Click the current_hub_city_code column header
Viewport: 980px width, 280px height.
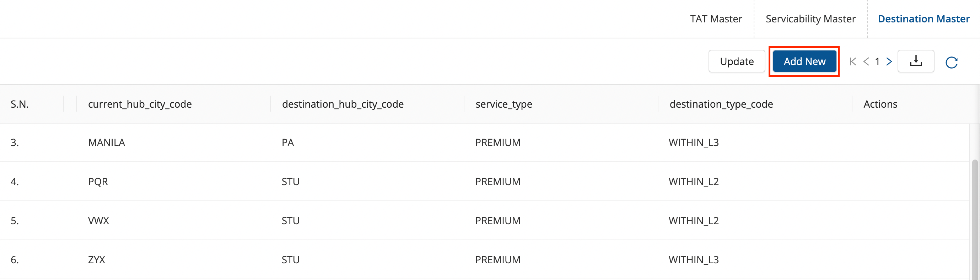click(140, 104)
